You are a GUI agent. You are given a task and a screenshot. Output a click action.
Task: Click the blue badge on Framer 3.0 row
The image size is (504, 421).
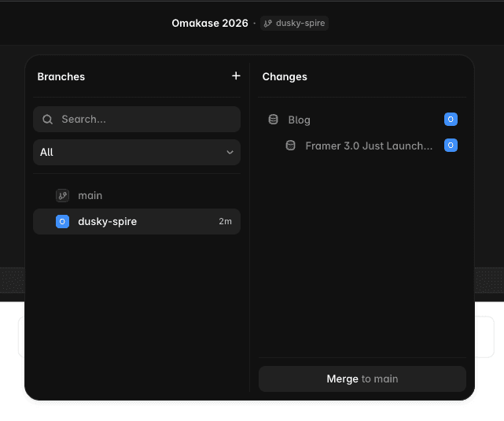pos(451,146)
